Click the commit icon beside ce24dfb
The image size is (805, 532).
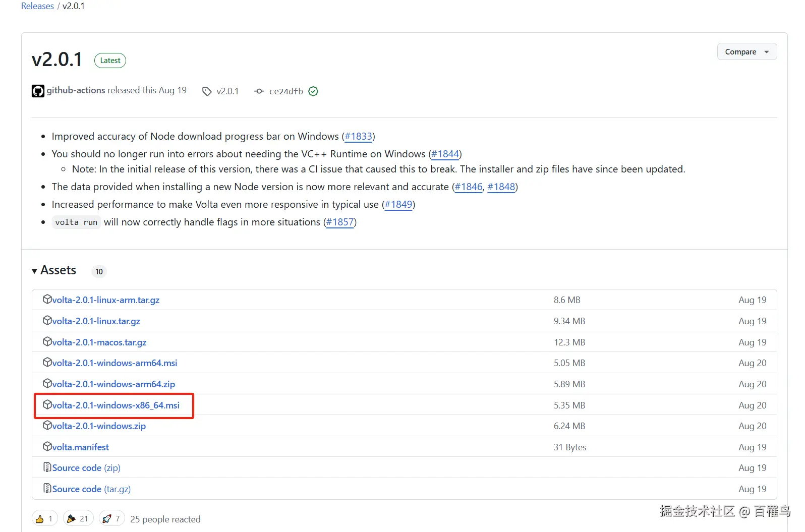[259, 91]
